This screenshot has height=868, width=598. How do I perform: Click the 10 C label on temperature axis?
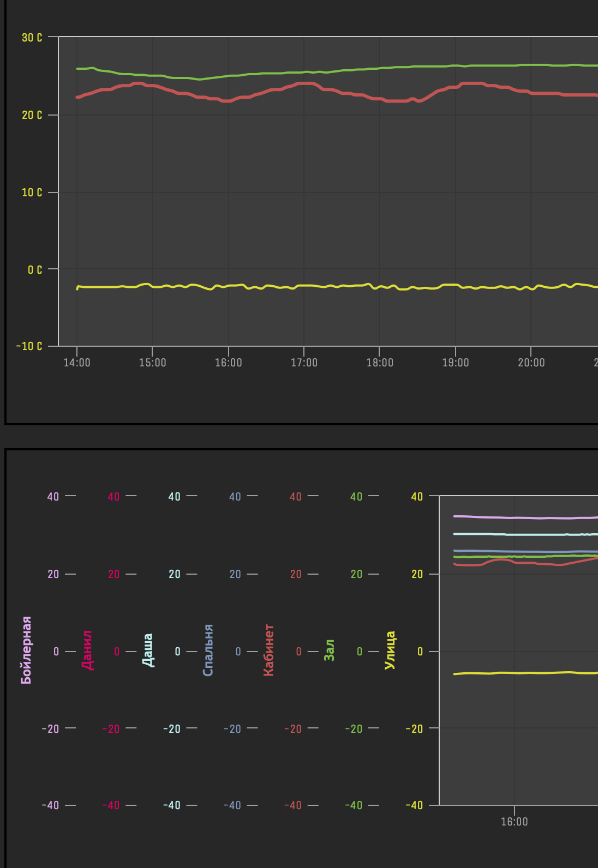point(32,192)
